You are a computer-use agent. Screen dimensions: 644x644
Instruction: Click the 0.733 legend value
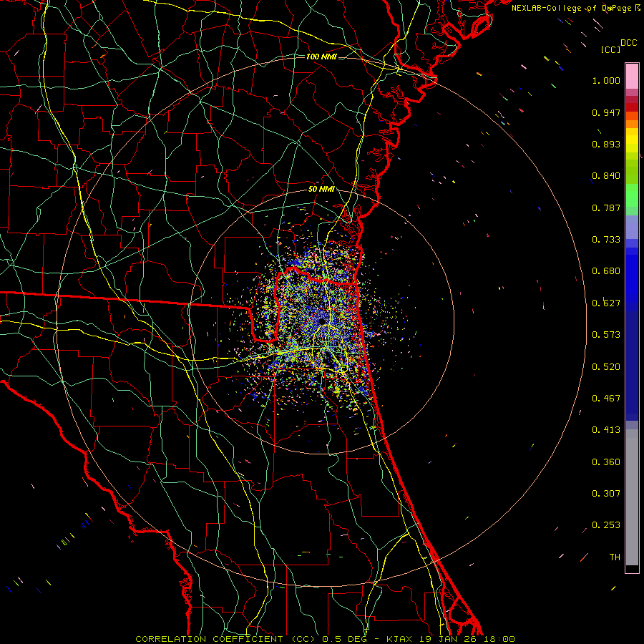pyautogui.click(x=606, y=240)
